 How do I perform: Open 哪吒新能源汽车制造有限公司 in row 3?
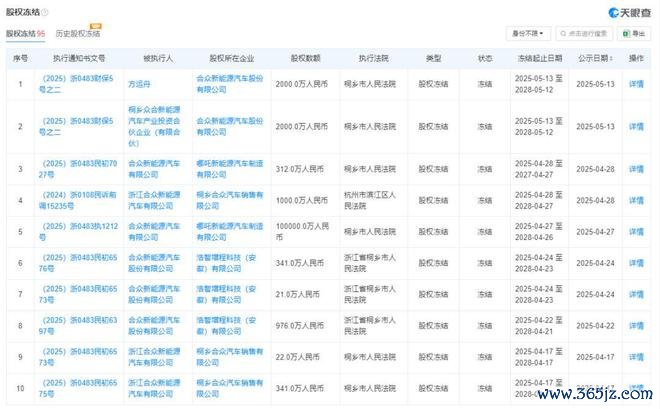coord(230,169)
